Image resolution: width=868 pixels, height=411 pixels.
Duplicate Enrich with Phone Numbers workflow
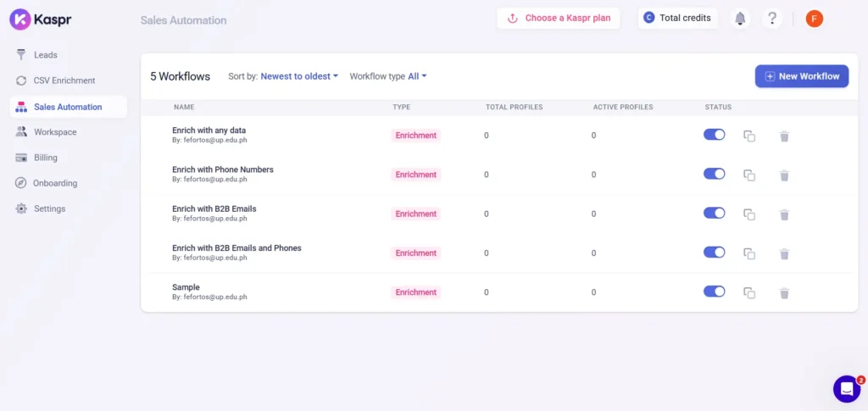749,175
